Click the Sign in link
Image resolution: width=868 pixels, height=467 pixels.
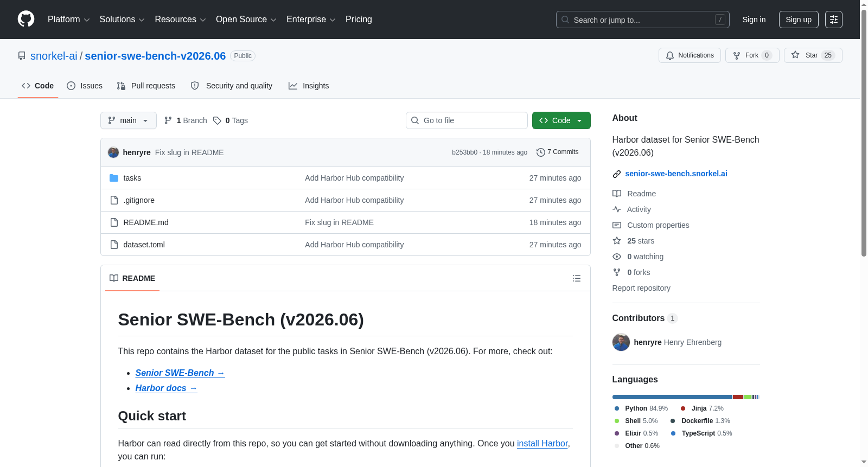(x=754, y=20)
